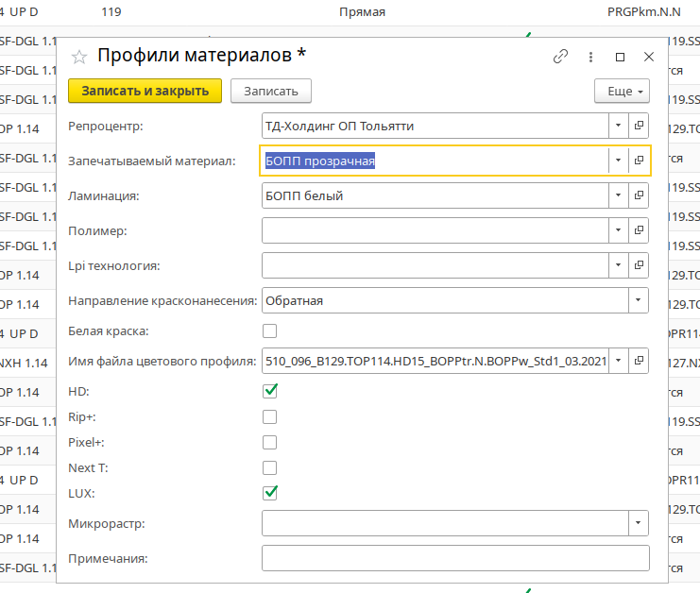Screen dimensions: 700x593
Task: Open Полимер linked record icon
Action: coord(640,230)
